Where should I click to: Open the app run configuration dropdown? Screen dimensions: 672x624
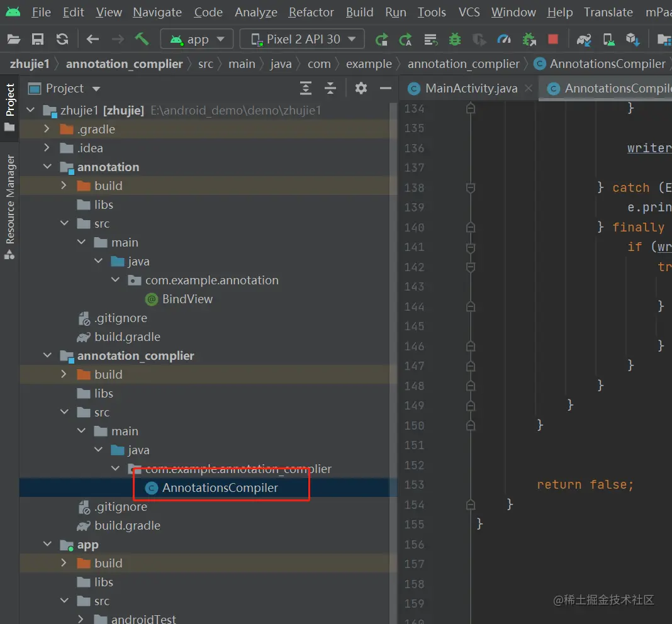tap(197, 40)
